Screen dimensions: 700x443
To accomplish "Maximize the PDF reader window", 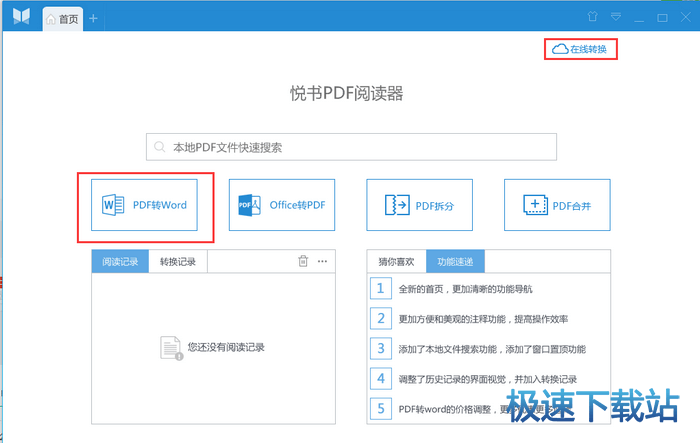I will [662, 18].
